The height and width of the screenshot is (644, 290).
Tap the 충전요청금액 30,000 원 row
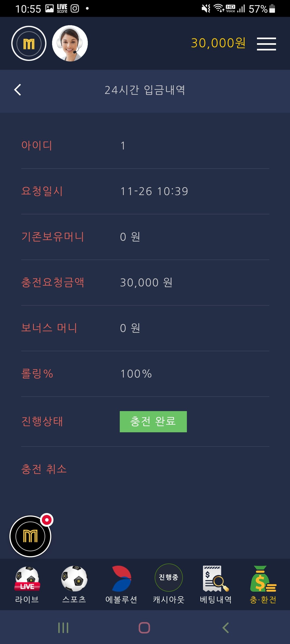(146, 283)
